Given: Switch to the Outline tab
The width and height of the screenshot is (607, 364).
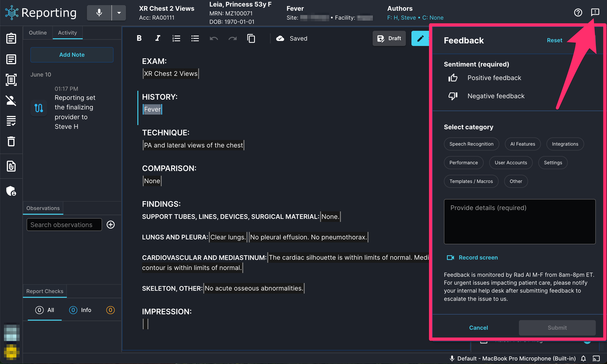Looking at the screenshot, I should coord(38,33).
